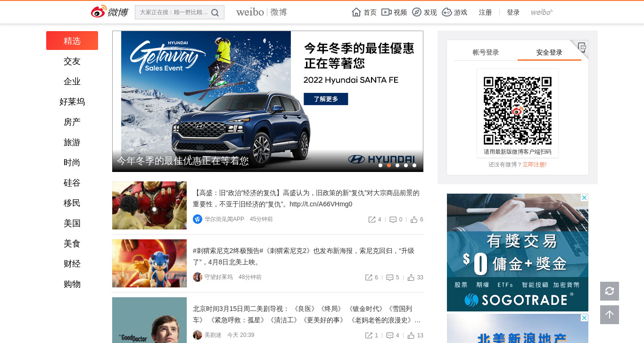
Task: Click 注册 register link
Action: pos(485,12)
